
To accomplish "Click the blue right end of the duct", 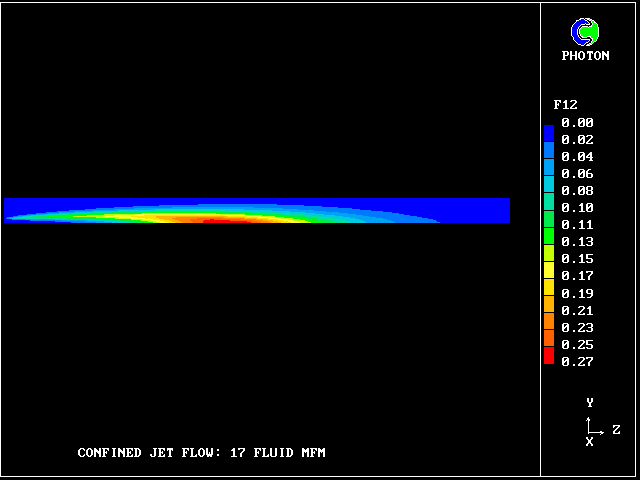I will coord(480,210).
